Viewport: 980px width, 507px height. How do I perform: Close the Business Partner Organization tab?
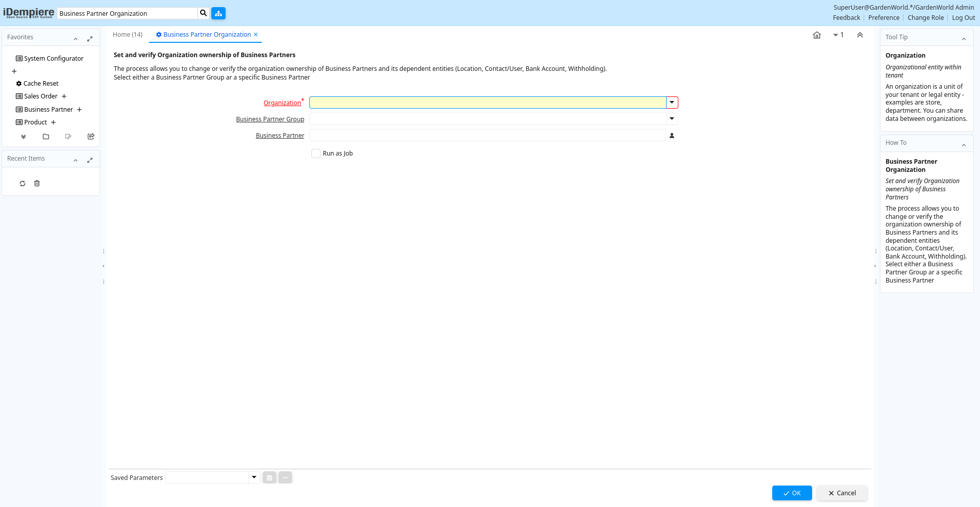[256, 35]
